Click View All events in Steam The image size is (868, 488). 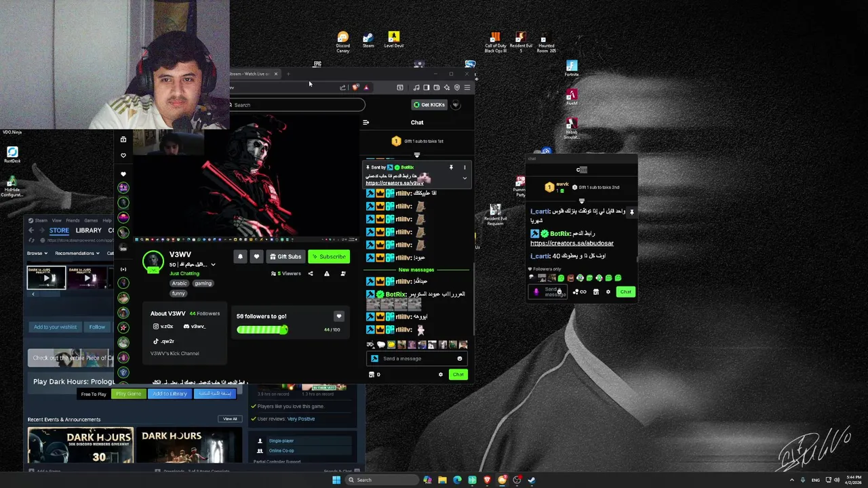pos(230,419)
